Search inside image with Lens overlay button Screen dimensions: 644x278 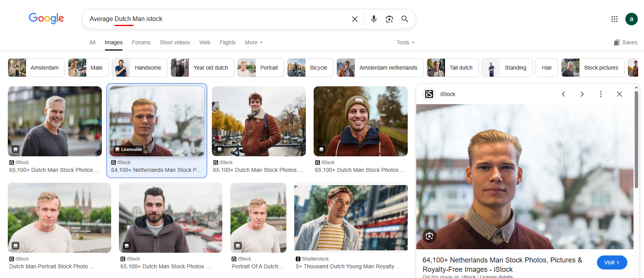click(x=429, y=236)
